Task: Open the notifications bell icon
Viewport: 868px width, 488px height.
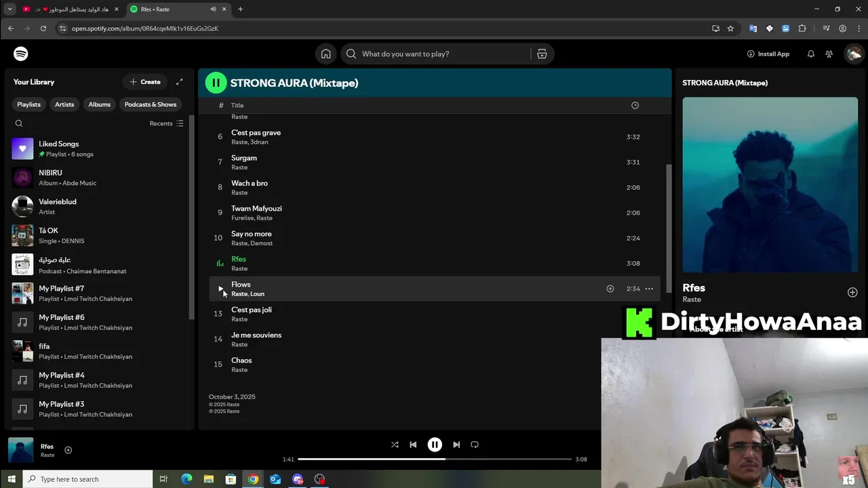Action: pyautogui.click(x=811, y=54)
